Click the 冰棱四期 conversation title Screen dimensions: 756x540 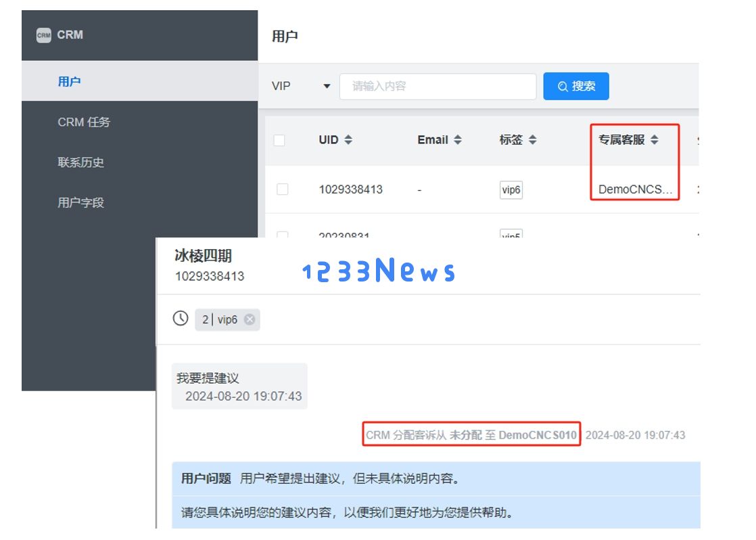(203, 256)
